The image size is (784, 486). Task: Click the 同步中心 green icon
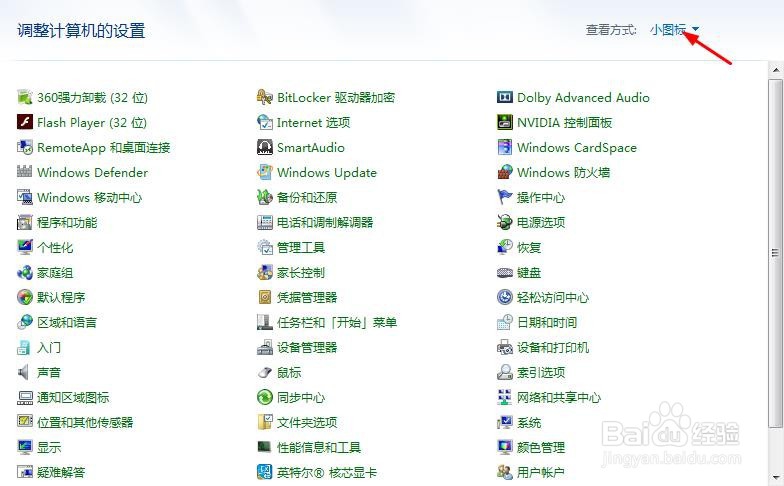tap(264, 397)
